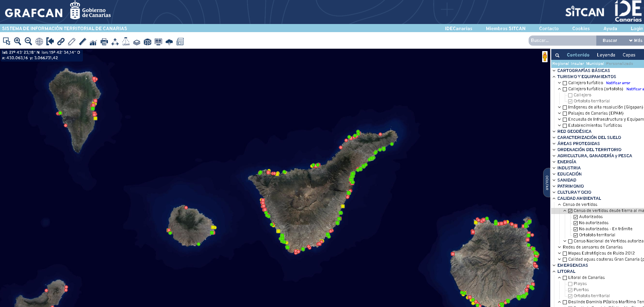Click the Buscar search input field
Image resolution: width=644 pixels, height=307 pixels.
coord(562,41)
